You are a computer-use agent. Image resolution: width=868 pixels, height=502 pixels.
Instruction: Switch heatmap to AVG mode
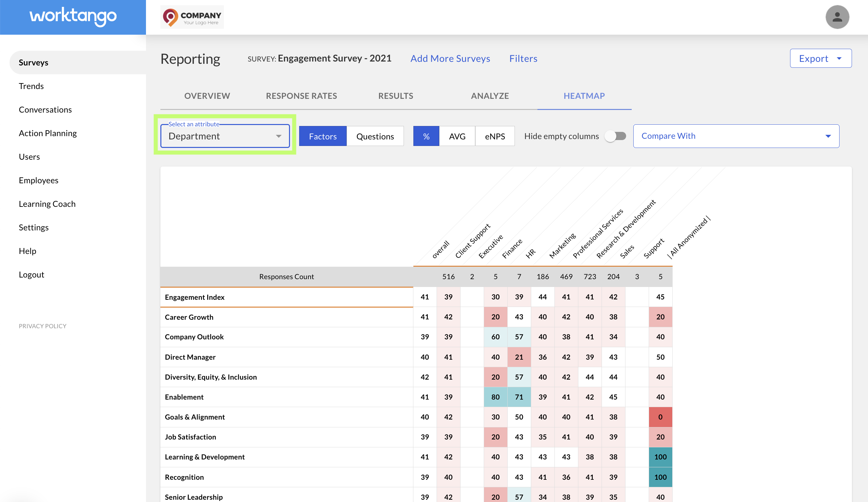click(x=457, y=136)
